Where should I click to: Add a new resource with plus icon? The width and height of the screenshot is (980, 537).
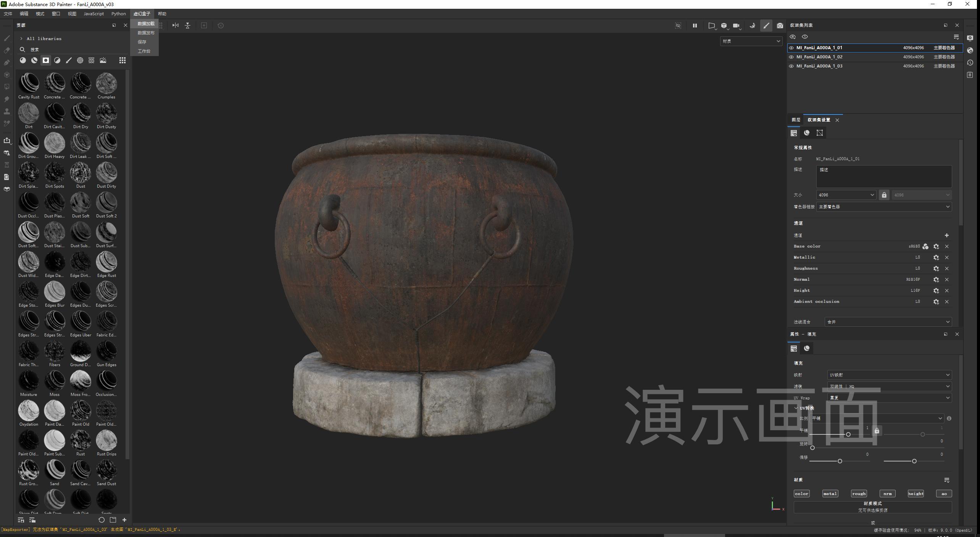coord(124,520)
